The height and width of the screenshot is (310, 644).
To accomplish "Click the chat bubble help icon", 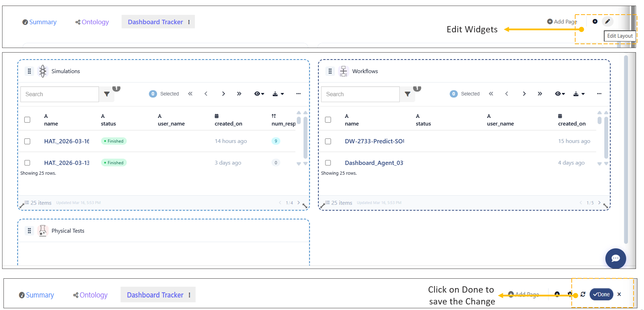I will 615,258.
